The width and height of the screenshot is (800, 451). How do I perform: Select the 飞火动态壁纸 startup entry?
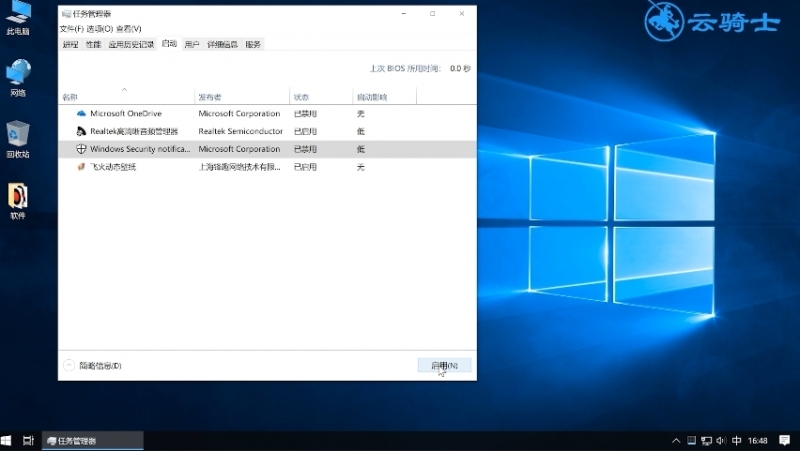tap(267, 167)
